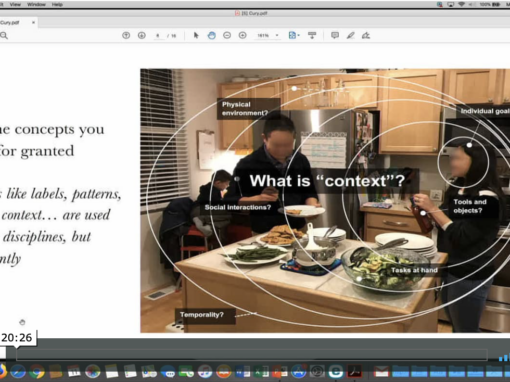
Task: Open the fit page options dropdown
Action: 294,35
